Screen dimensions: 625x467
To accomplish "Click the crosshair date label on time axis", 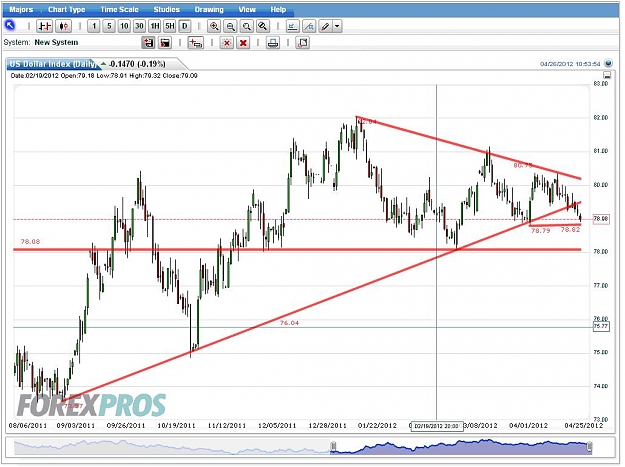I will click(x=436, y=426).
